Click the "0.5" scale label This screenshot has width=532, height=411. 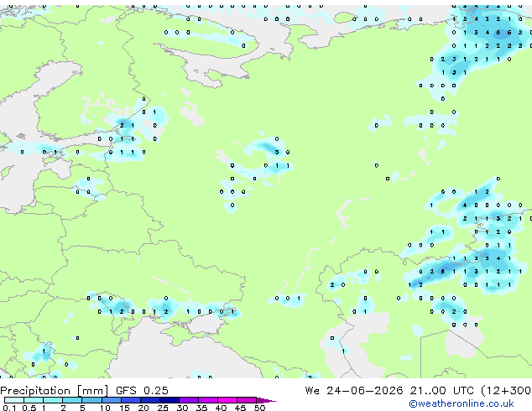[29, 408]
